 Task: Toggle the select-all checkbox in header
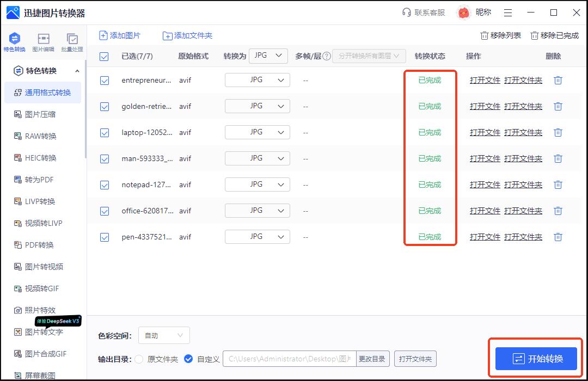click(104, 56)
